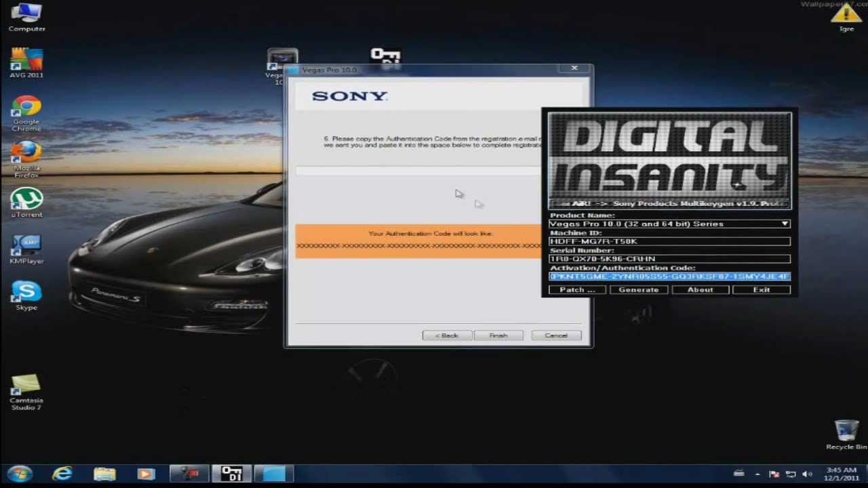The width and height of the screenshot is (868, 488).
Task: Close the Vegas Pro 10.0 dialog
Action: [574, 68]
